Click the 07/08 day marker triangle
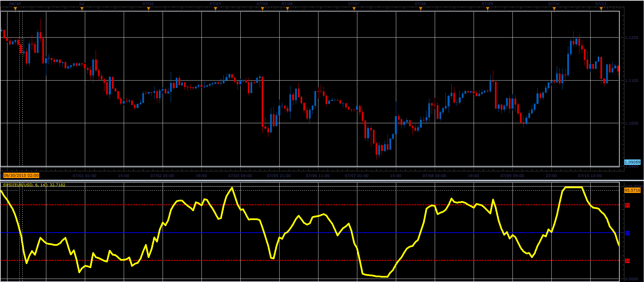 [x=421, y=9]
